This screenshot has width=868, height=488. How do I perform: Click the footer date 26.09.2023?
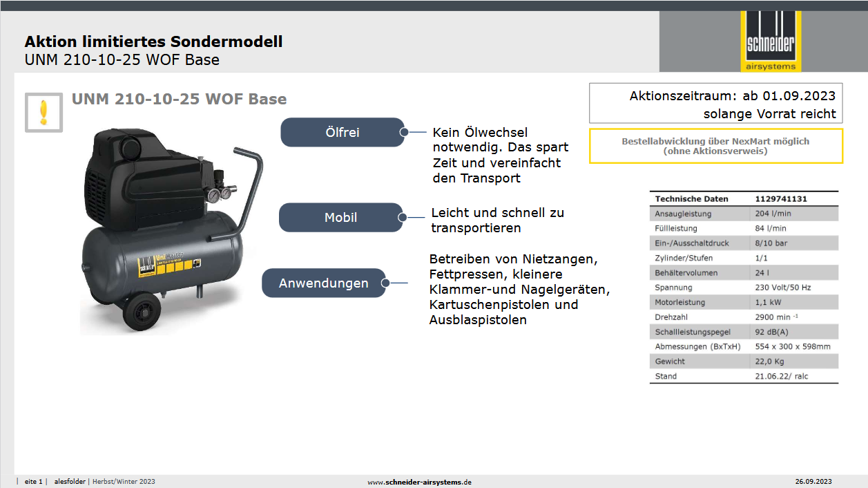(x=813, y=482)
